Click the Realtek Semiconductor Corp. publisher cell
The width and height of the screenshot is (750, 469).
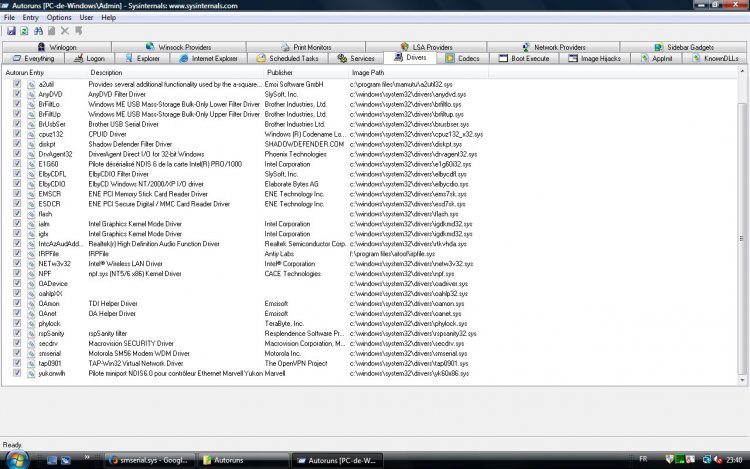[x=305, y=244]
